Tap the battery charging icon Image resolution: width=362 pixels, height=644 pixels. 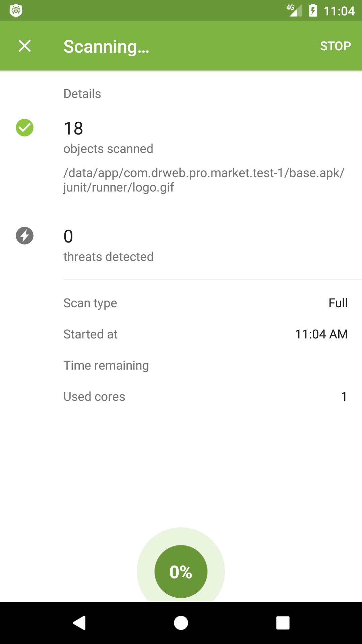313,11
